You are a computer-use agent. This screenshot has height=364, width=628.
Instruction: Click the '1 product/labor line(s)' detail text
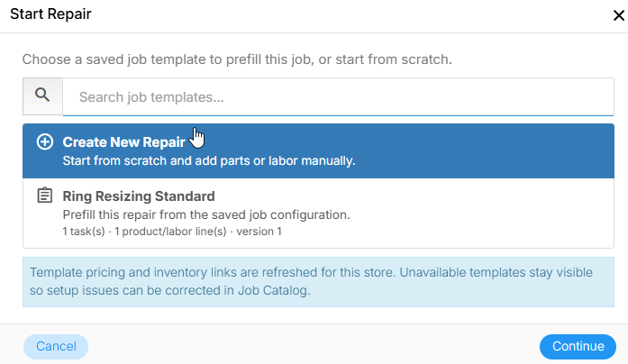pyautogui.click(x=170, y=232)
